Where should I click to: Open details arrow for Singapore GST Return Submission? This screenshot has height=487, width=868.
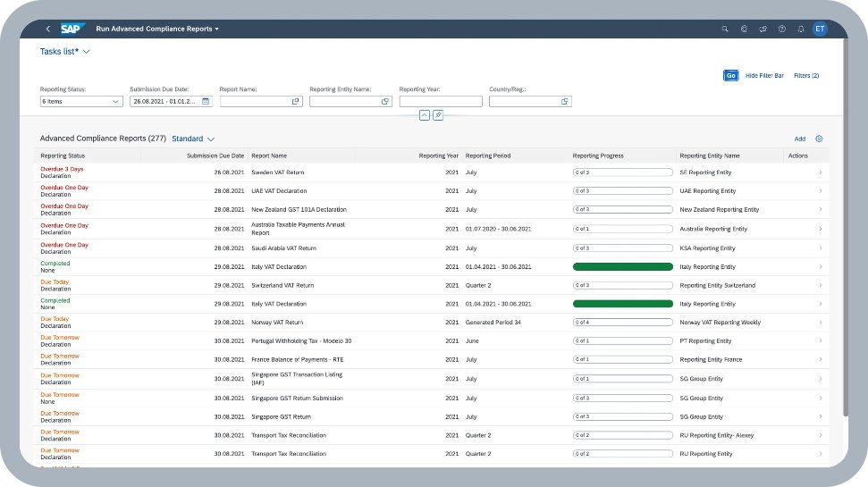(821, 398)
